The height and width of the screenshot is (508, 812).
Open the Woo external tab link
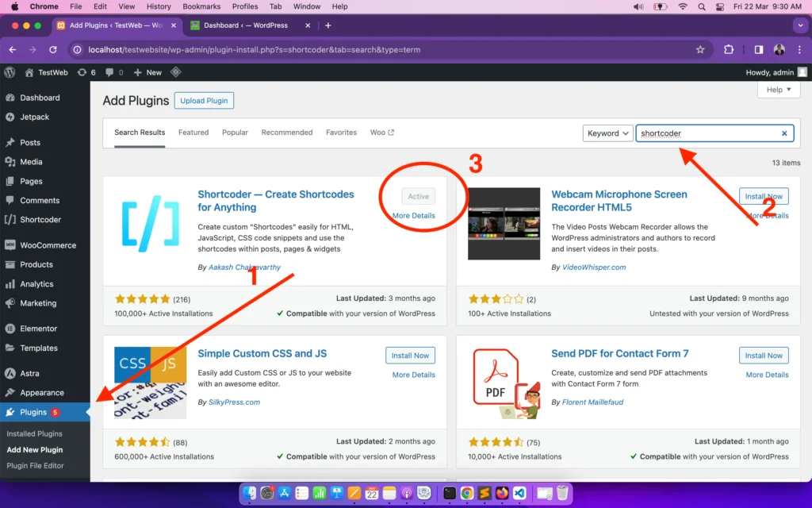click(x=382, y=133)
